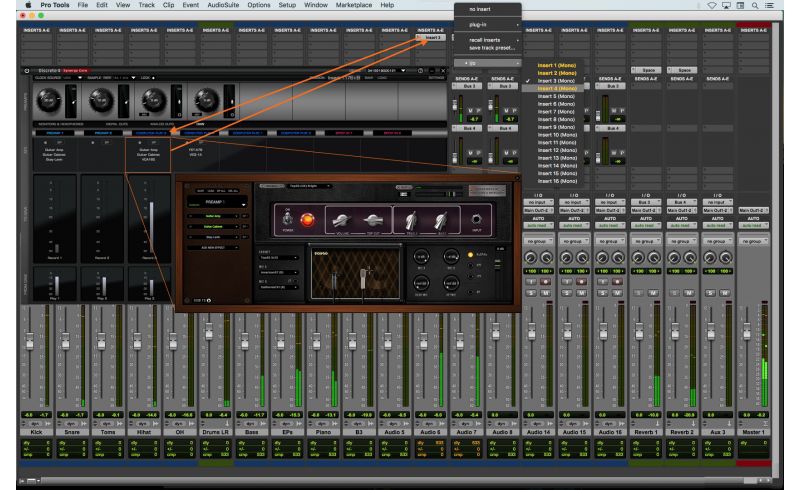Flip the amp plugin power toggle switch

pyautogui.click(x=287, y=218)
